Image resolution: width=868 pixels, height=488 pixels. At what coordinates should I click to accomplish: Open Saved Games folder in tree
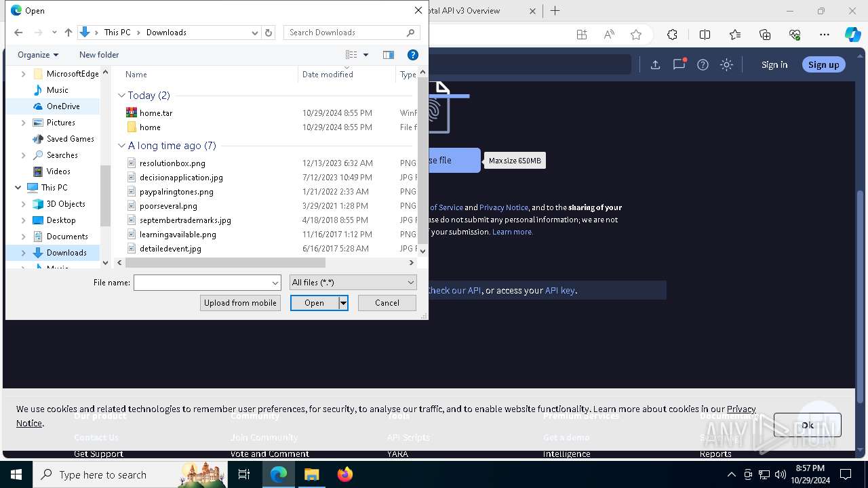pos(70,139)
